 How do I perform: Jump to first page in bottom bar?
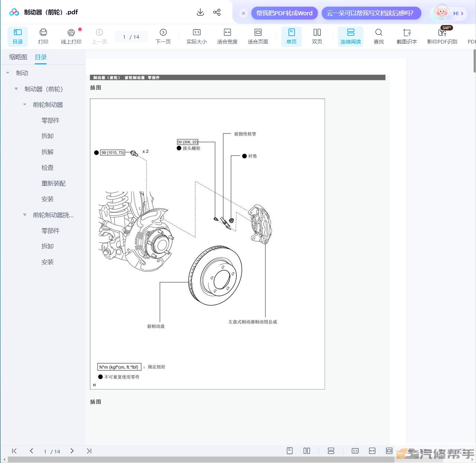(x=14, y=451)
